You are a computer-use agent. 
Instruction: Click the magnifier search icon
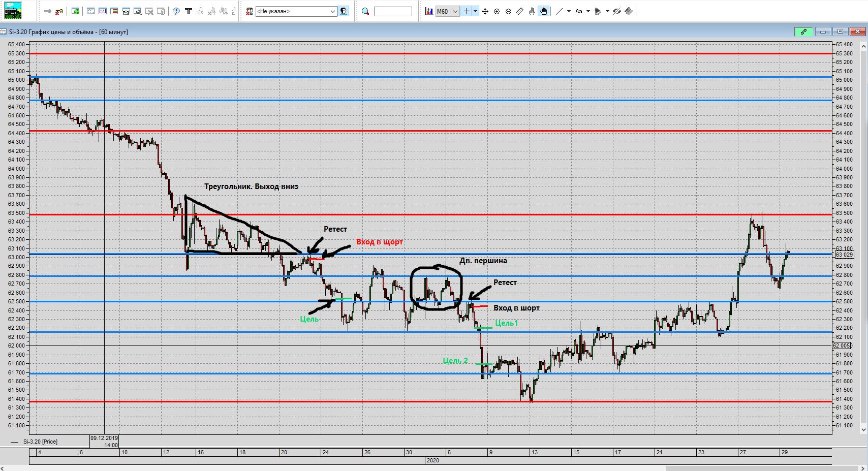(x=365, y=11)
